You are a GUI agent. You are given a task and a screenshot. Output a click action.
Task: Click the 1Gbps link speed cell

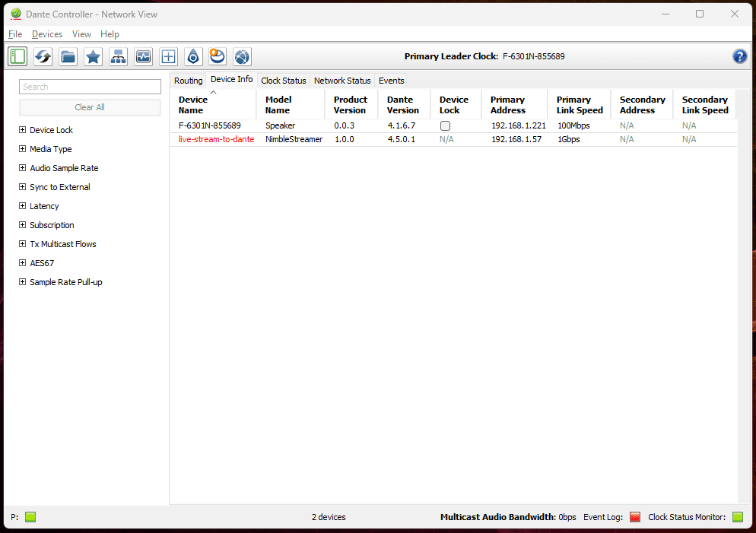click(x=569, y=139)
